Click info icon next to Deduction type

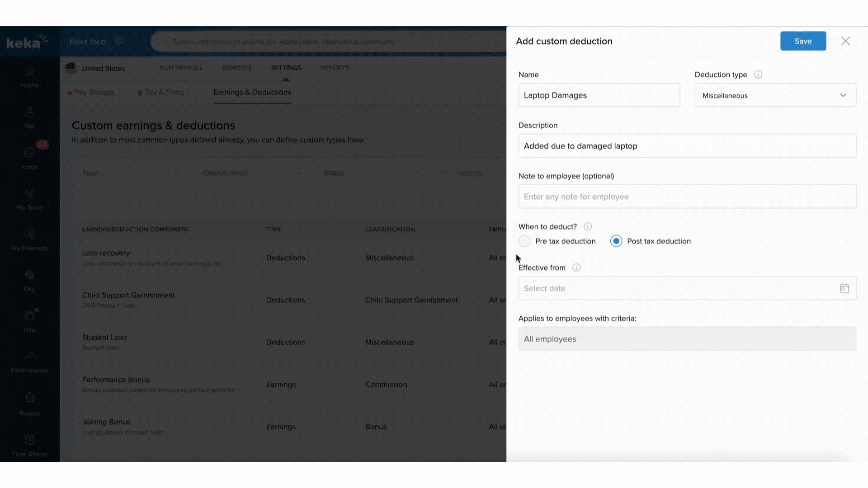click(758, 75)
